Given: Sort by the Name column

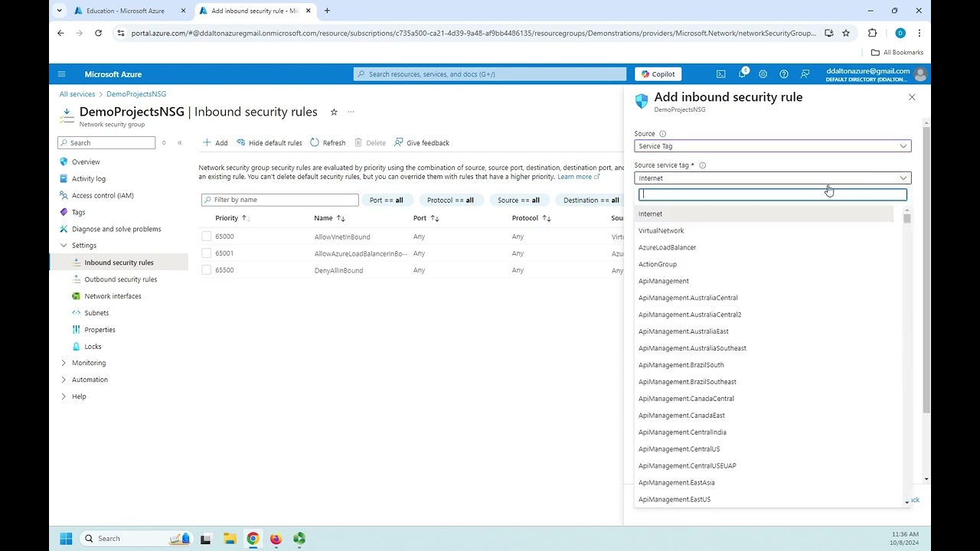Looking at the screenshot, I should pos(329,218).
